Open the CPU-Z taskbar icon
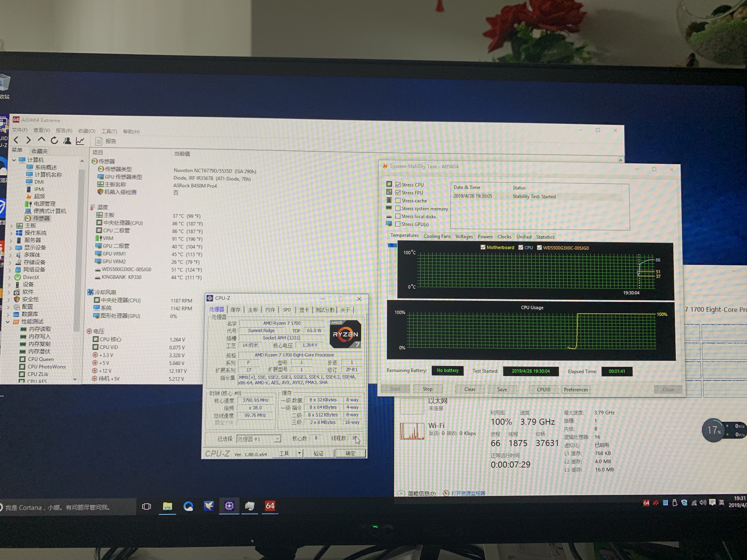Screen dimensions: 747x560 tap(229, 506)
